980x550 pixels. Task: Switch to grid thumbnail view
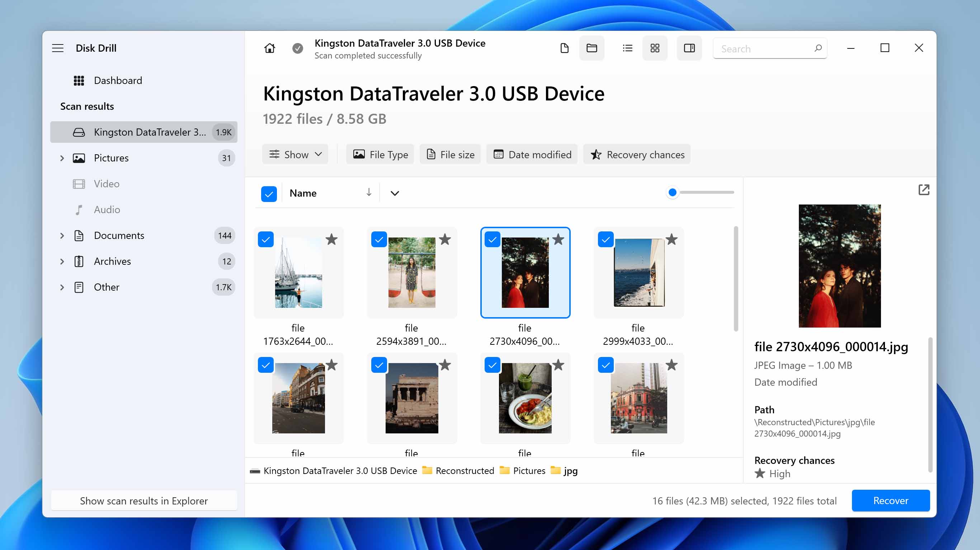655,48
